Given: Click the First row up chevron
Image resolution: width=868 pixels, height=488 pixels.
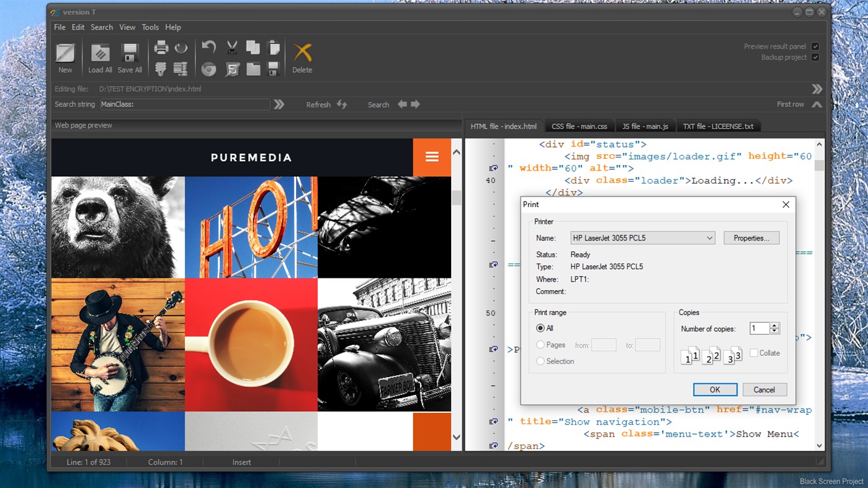Looking at the screenshot, I should (x=817, y=105).
